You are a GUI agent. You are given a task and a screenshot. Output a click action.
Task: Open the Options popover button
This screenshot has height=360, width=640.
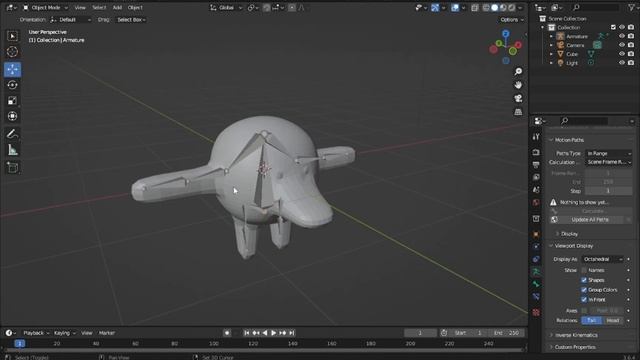pos(512,20)
